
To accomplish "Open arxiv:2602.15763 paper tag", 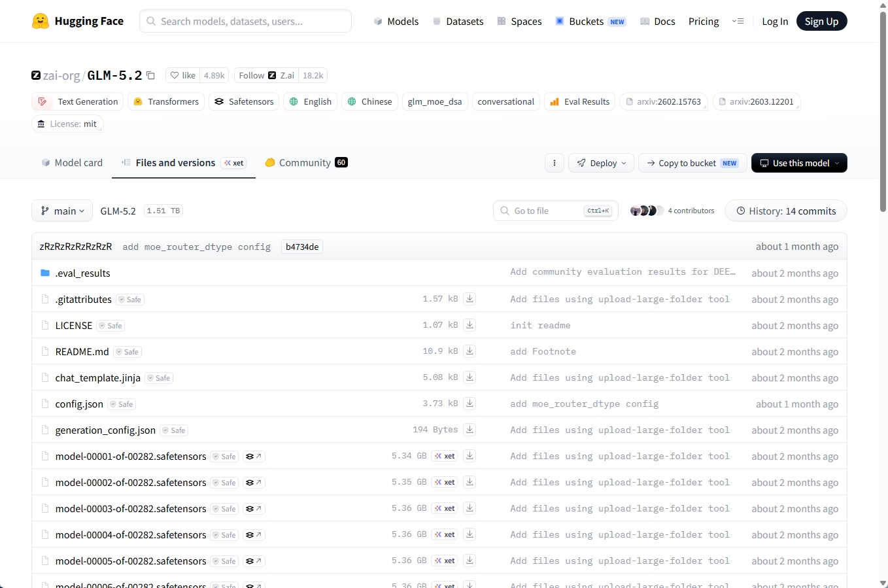I will [664, 101].
